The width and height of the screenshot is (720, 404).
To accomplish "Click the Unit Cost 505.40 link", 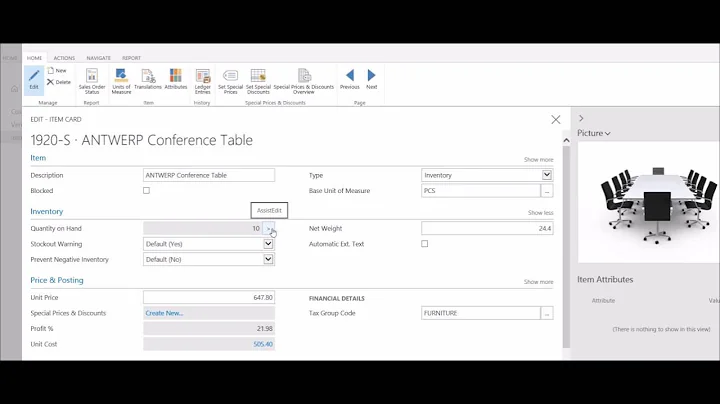I will click(263, 344).
